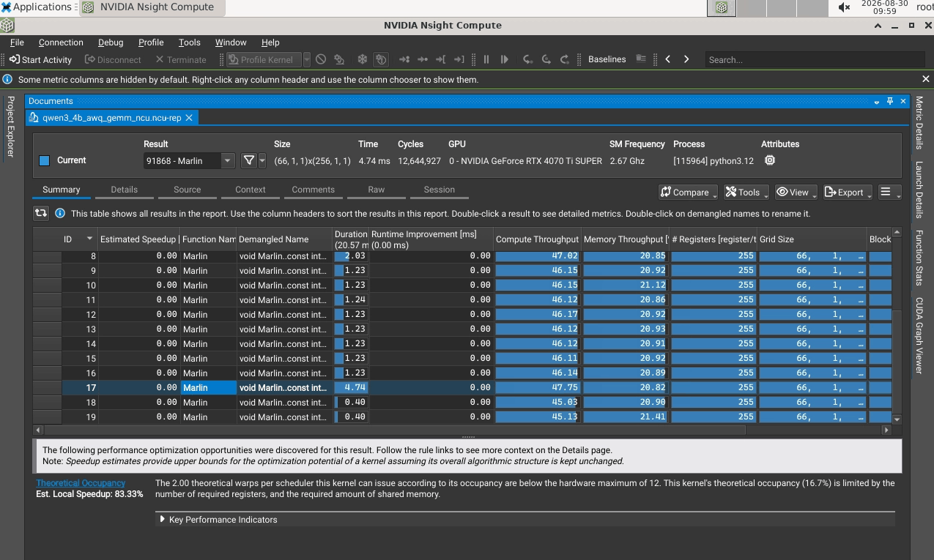The width and height of the screenshot is (934, 560).
Task: Open the Tools dropdown button in the report
Action: [x=746, y=192]
